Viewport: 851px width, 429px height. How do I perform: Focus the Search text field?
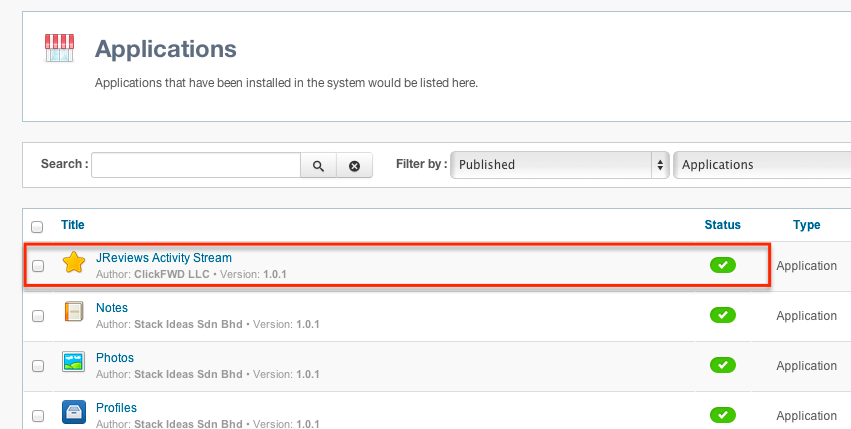(196, 165)
